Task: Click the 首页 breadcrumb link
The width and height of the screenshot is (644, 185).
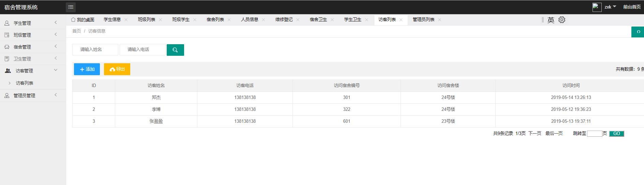Action: [x=77, y=31]
